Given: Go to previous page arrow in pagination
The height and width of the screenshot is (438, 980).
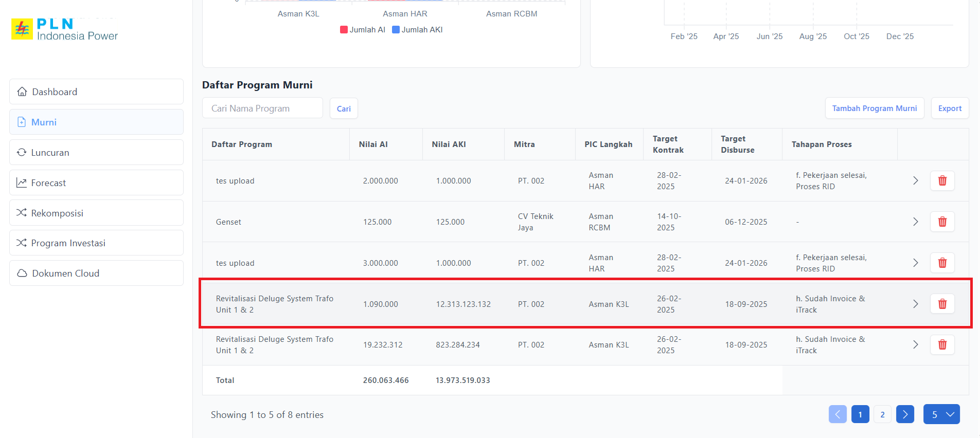Looking at the screenshot, I should (837, 414).
